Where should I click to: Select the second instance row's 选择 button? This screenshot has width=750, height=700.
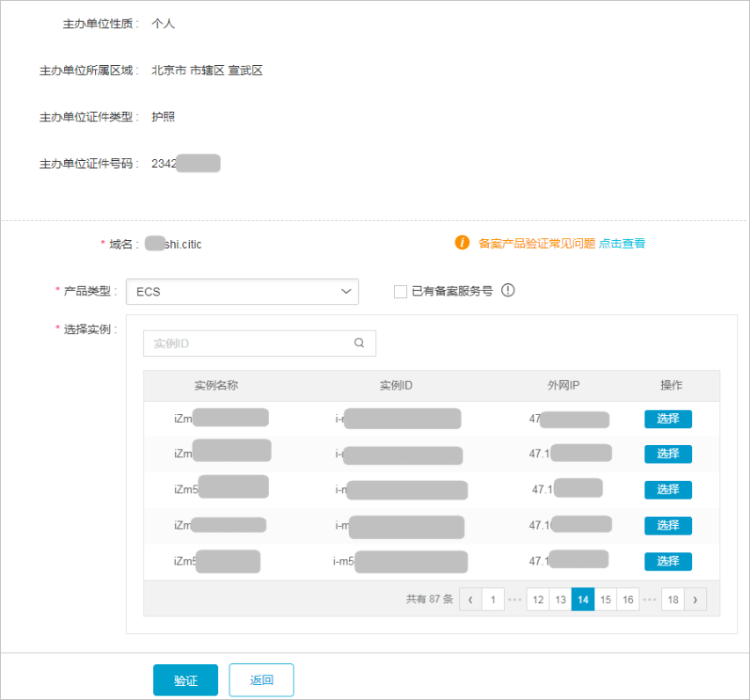(x=667, y=454)
